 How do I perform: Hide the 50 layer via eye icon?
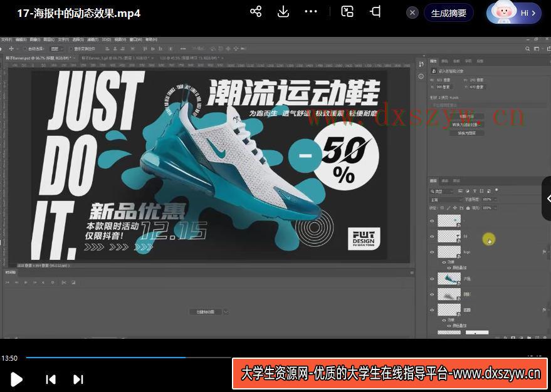click(x=433, y=236)
